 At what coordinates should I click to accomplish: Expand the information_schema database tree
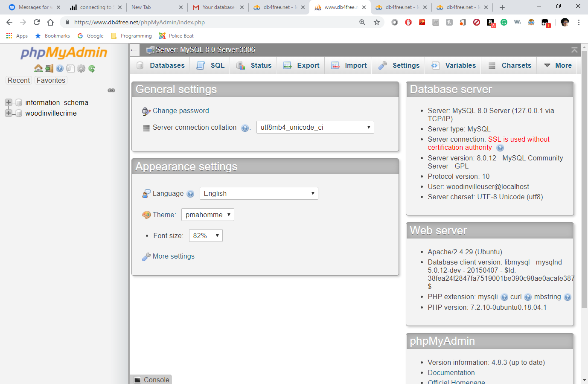click(8, 102)
